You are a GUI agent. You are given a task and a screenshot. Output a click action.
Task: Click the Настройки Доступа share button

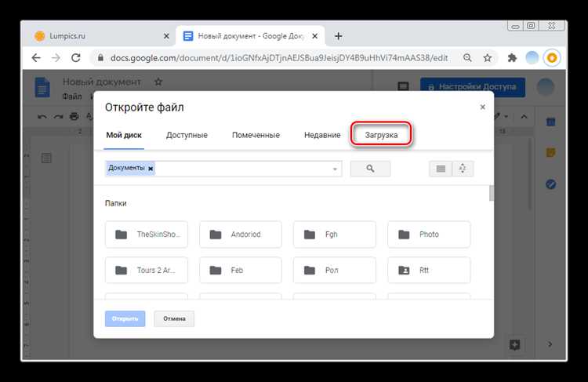(473, 87)
